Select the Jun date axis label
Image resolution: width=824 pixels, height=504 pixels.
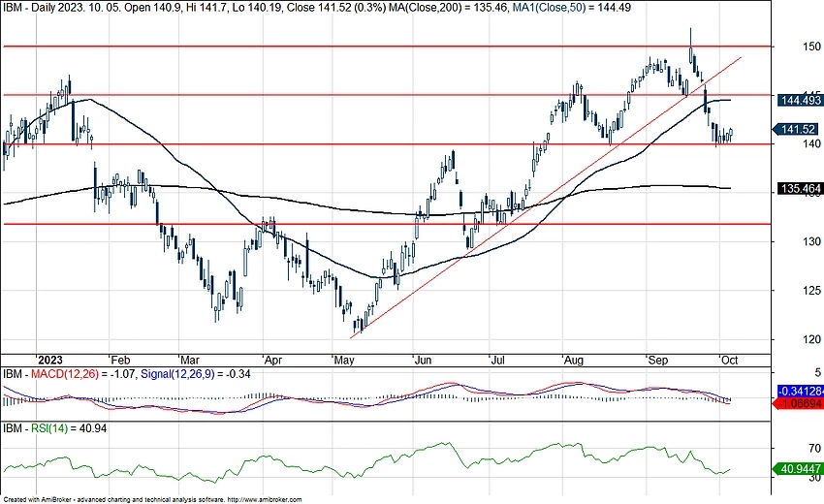click(x=423, y=361)
